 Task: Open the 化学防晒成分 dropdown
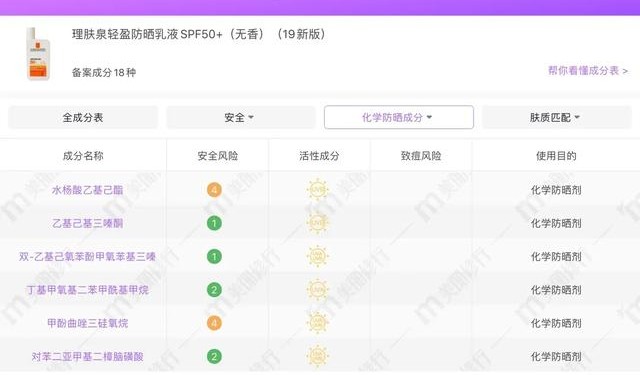[399, 118]
